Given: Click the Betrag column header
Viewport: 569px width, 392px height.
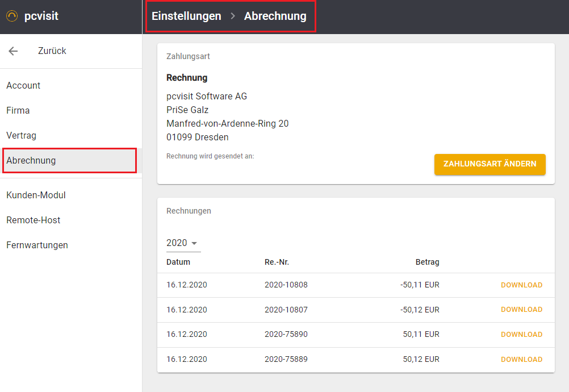Looking at the screenshot, I should pos(427,262).
